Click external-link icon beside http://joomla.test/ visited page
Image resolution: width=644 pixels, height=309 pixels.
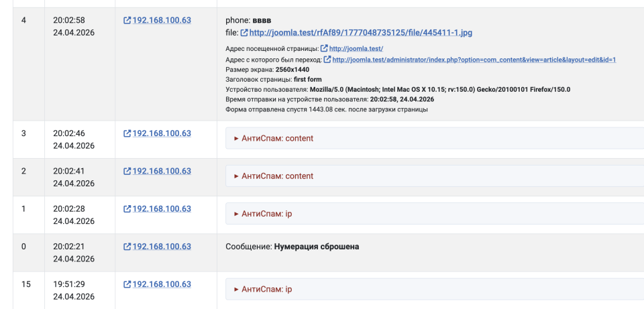tap(325, 49)
